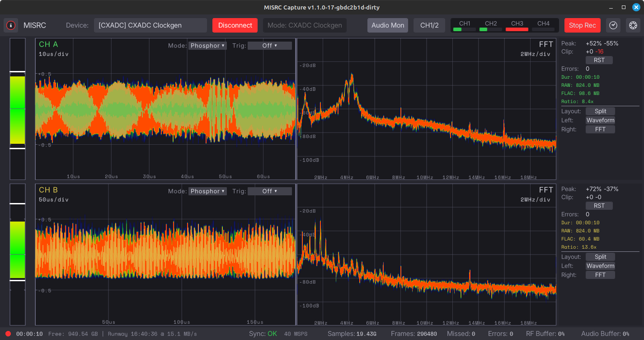The height and width of the screenshot is (340, 644).
Task: Click CH A Ratio: 8.4x value
Action: pyautogui.click(x=577, y=101)
